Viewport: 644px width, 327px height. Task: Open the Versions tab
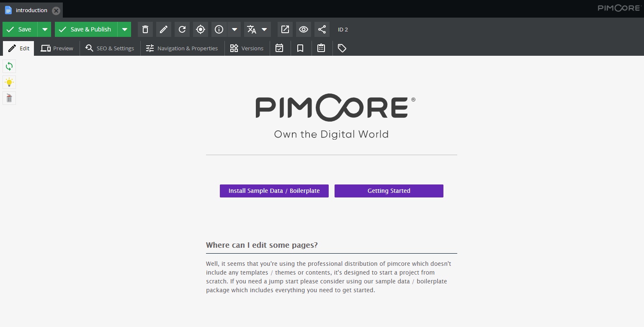[247, 48]
